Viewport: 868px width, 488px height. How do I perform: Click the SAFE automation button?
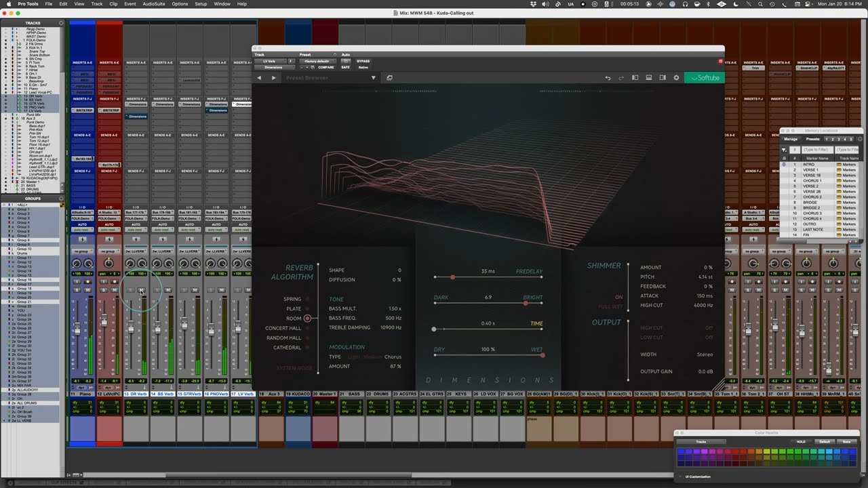click(346, 68)
